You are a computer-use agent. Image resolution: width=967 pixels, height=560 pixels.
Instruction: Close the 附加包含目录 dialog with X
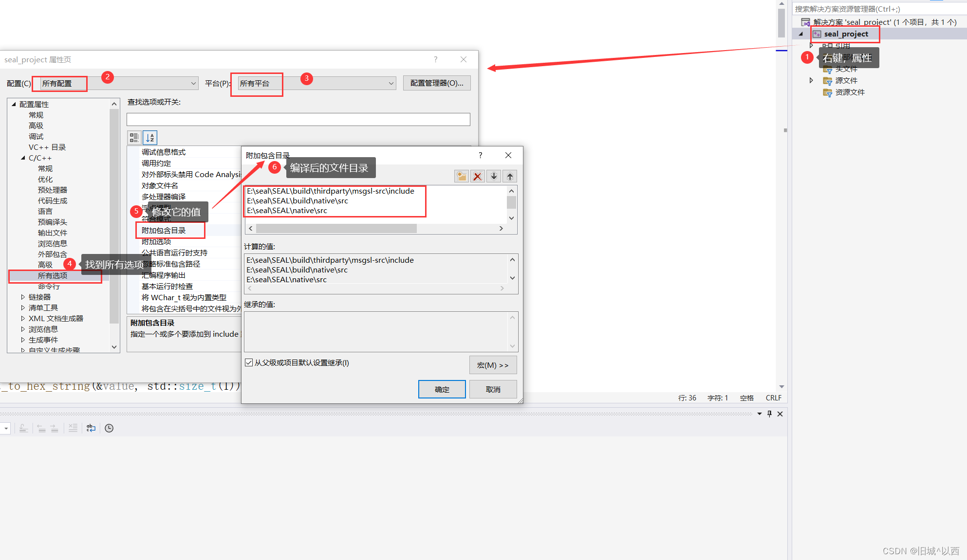(x=508, y=155)
